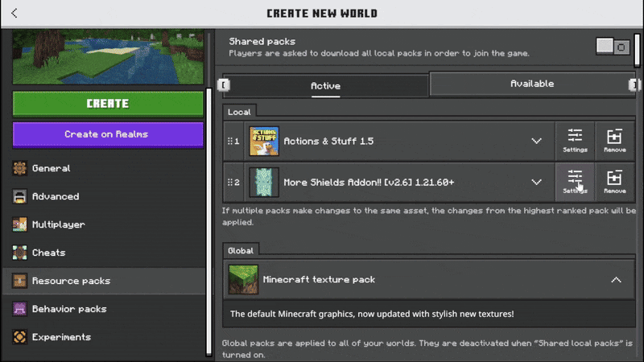Open the Behavior packs section
This screenshot has height=362, width=644.
click(x=105, y=309)
